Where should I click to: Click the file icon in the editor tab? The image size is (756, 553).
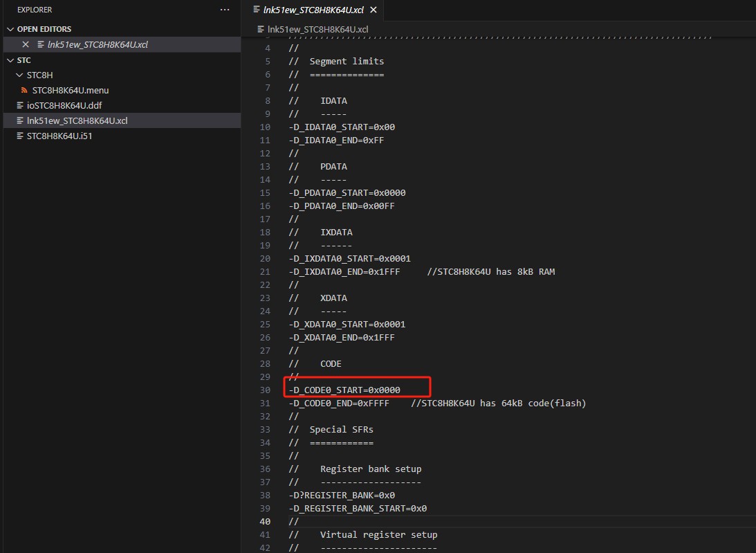pos(257,10)
